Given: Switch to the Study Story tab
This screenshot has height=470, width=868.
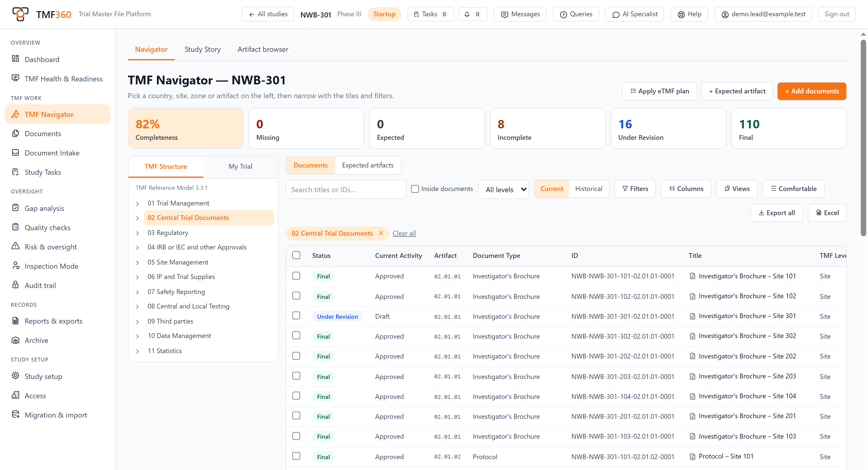Looking at the screenshot, I should coord(203,49).
